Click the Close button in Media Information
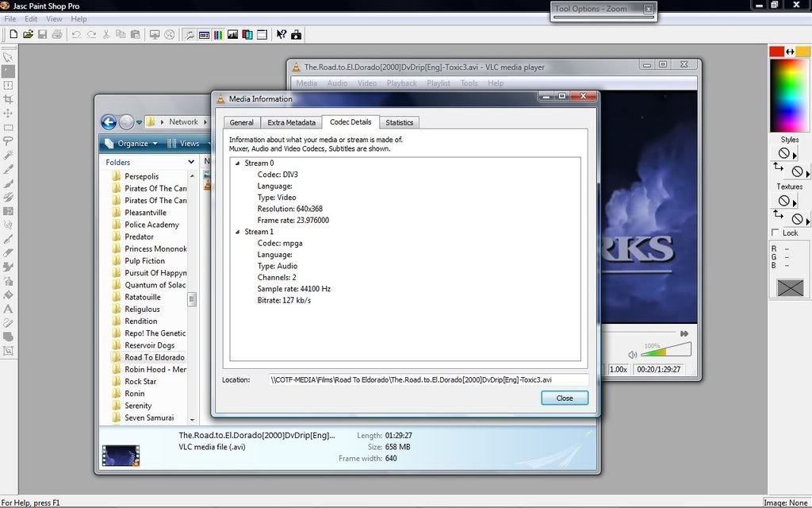Screen dimensions: 812x508 pyautogui.click(x=565, y=398)
